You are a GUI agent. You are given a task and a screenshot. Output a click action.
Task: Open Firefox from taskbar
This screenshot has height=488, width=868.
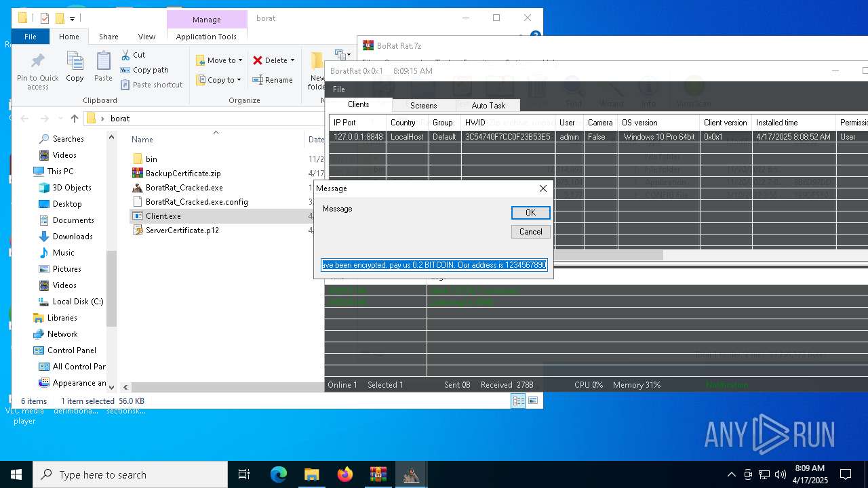pyautogui.click(x=345, y=474)
